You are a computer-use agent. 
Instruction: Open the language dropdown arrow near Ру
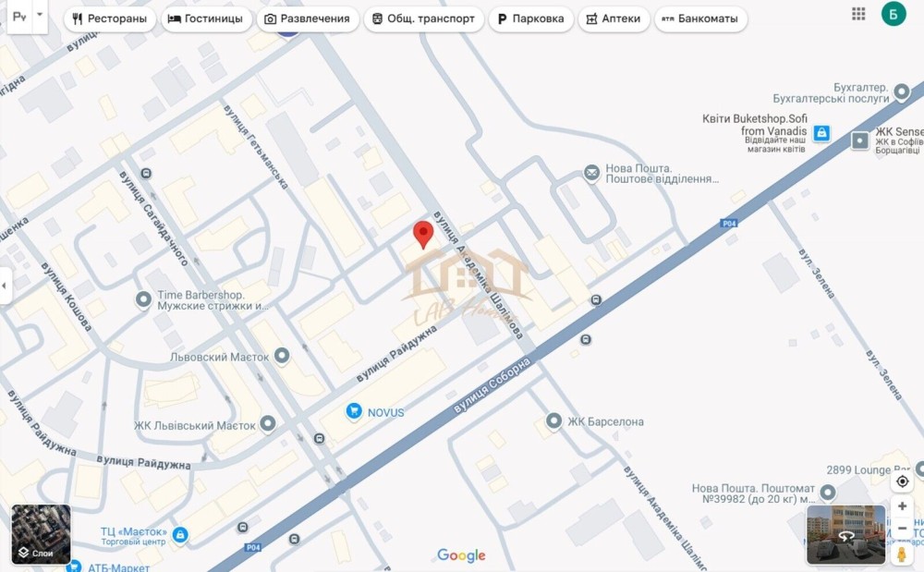[x=40, y=15]
